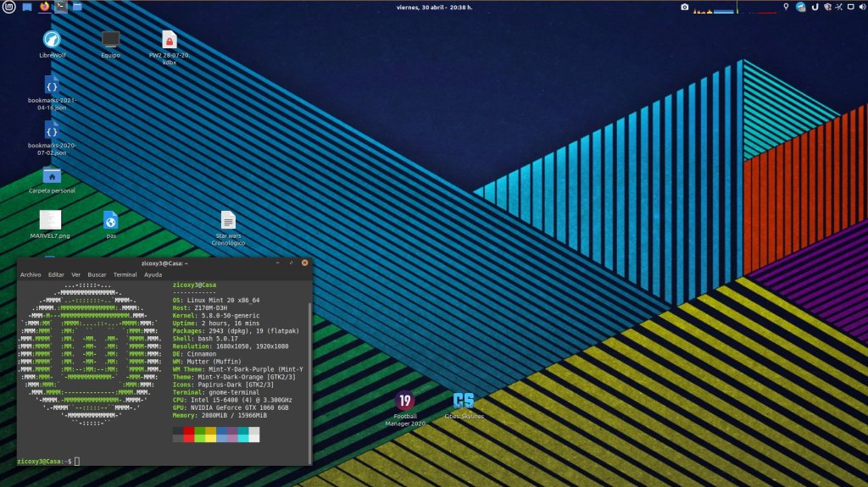Open the LibreWolf desktop shortcut
868x487 pixels.
[52, 40]
